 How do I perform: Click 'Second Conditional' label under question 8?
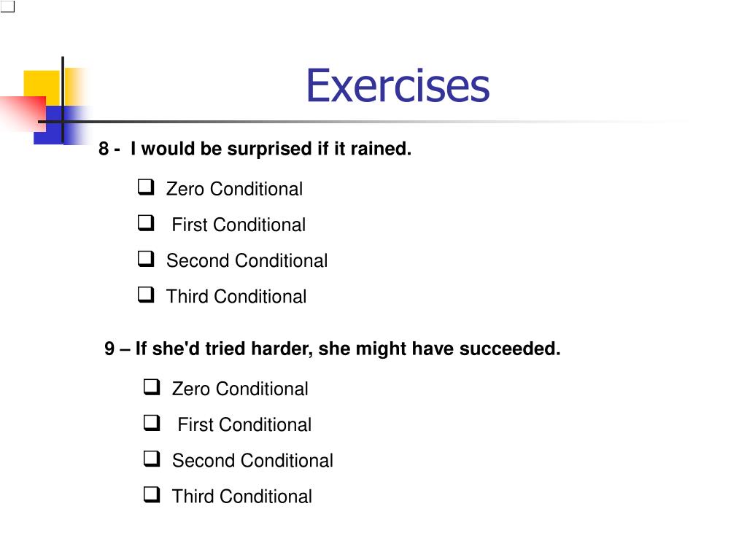coord(247,261)
